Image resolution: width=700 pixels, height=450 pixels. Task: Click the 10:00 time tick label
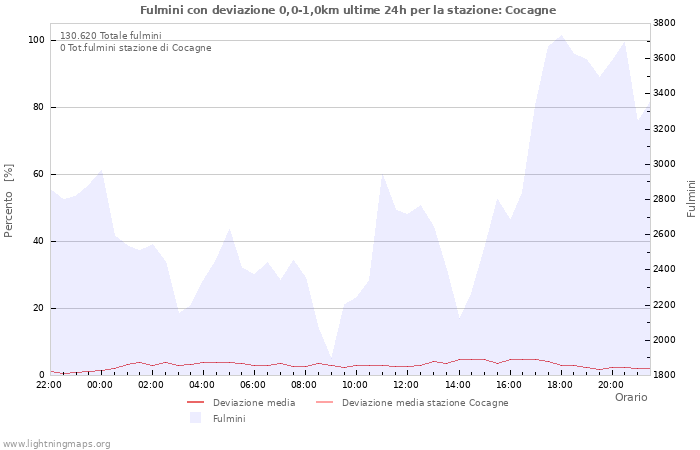[x=355, y=385]
